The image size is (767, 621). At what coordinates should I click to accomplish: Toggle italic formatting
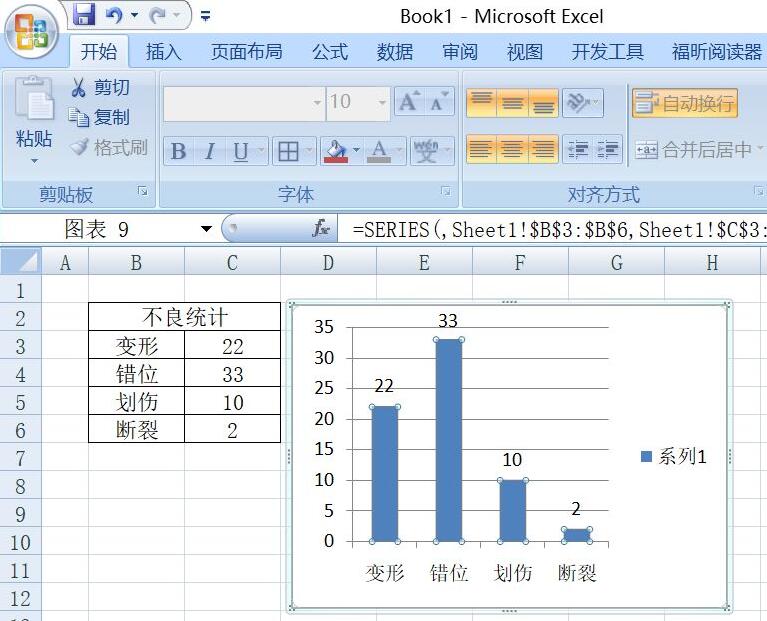tap(209, 151)
